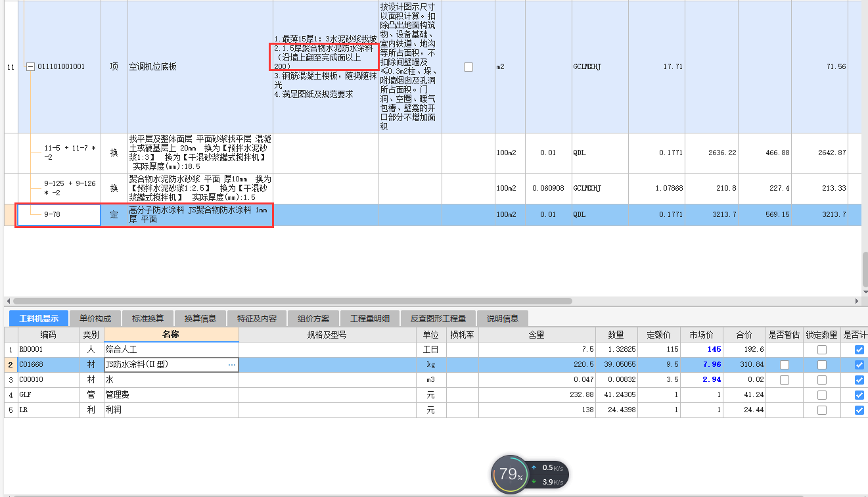This screenshot has height=497, width=868.
Task: Select the GLF 管理费 row code
Action: pyautogui.click(x=48, y=395)
